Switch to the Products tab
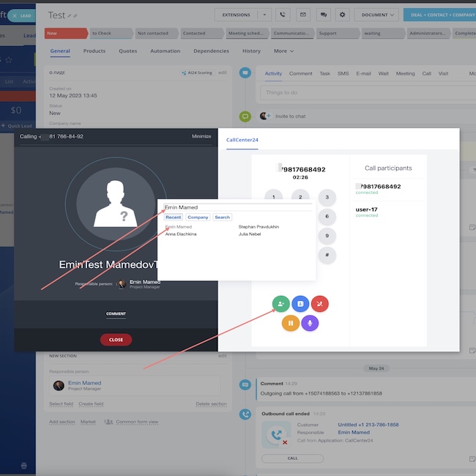Screen dimensions: 476x476 (94, 51)
